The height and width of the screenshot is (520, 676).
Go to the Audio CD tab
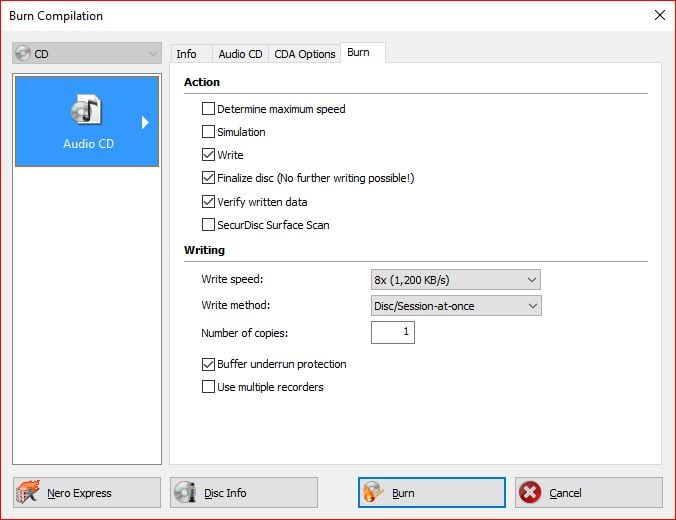click(x=240, y=54)
